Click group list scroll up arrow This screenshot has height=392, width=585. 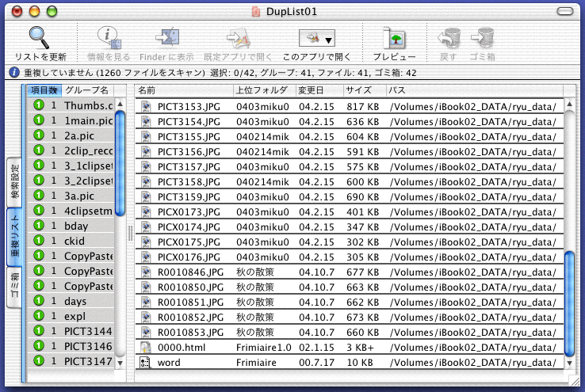coord(120,104)
